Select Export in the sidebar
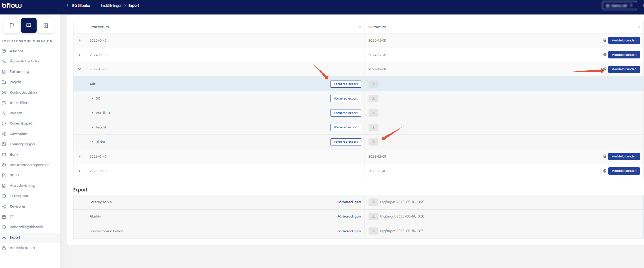 point(30,237)
